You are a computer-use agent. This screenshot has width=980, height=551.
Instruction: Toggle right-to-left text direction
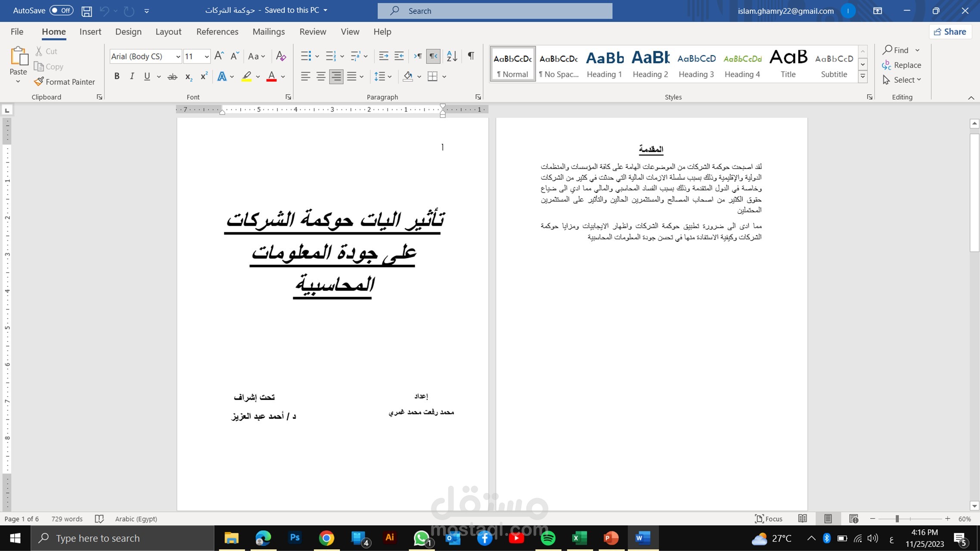(x=433, y=56)
